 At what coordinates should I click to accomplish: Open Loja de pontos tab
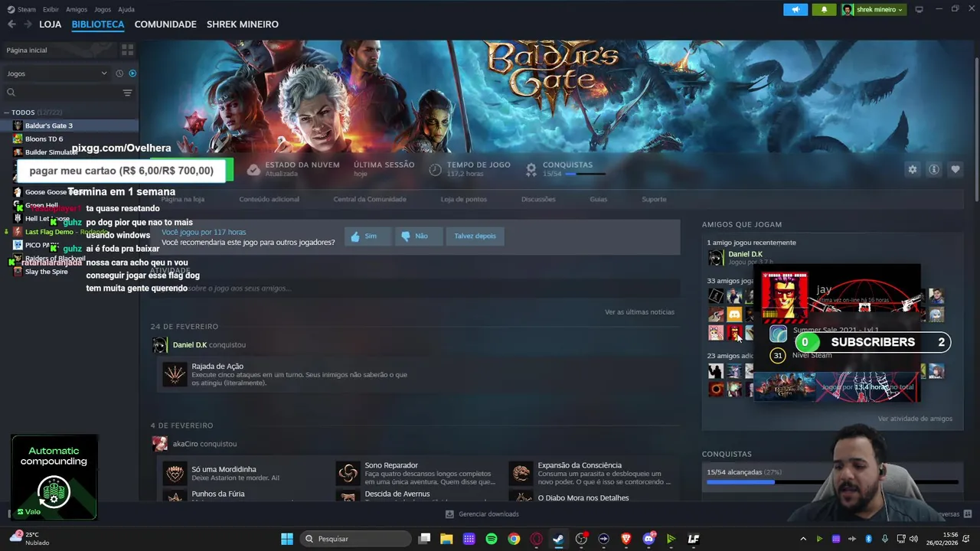click(x=463, y=199)
